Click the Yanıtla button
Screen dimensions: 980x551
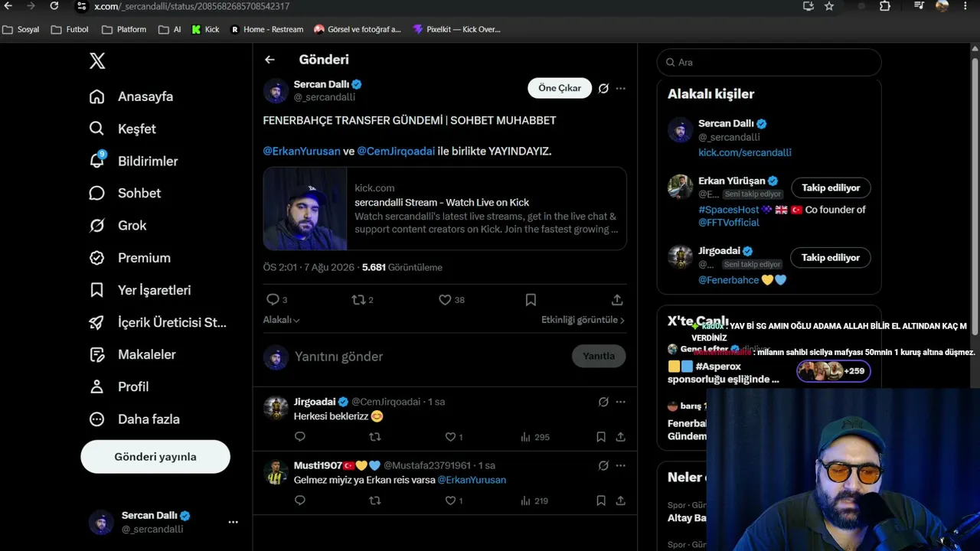[x=599, y=356]
